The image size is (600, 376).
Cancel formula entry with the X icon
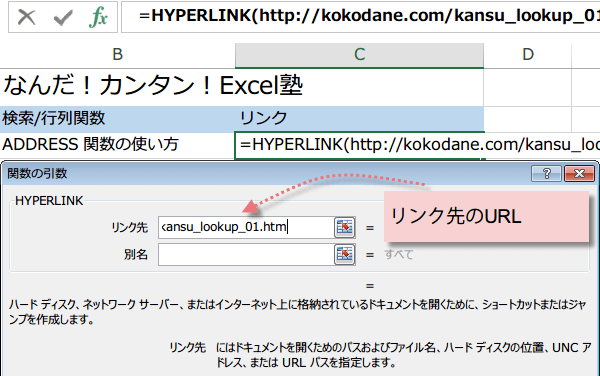click(x=26, y=17)
